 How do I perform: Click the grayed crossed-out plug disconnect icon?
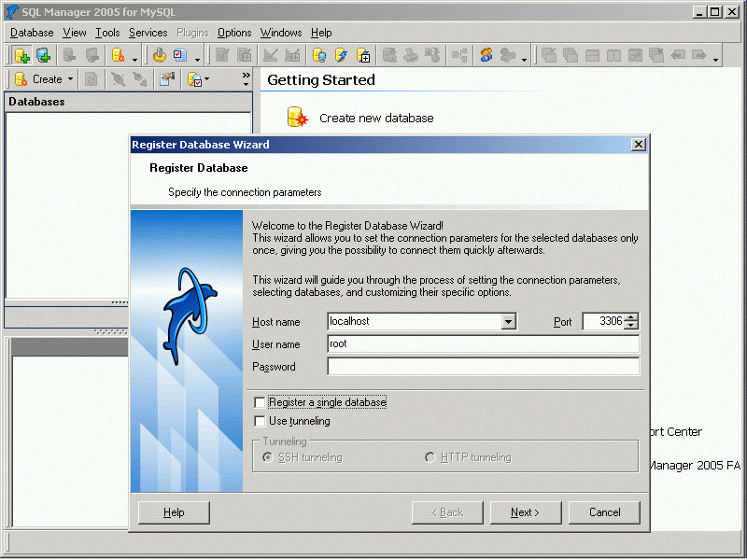tap(118, 79)
